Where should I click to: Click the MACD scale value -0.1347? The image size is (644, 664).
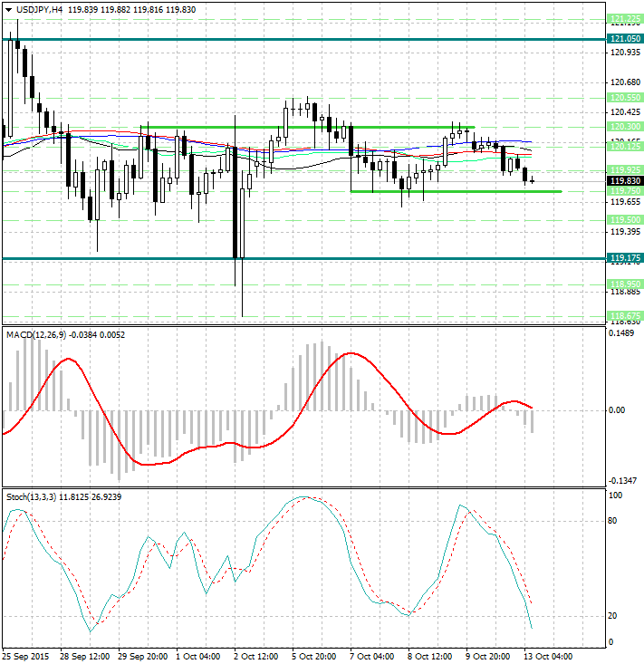[x=622, y=481]
